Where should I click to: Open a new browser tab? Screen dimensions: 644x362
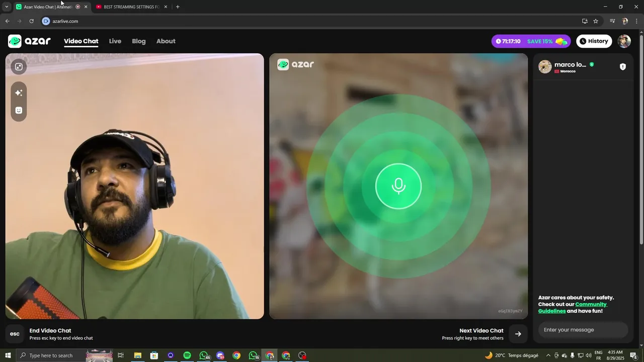click(178, 7)
